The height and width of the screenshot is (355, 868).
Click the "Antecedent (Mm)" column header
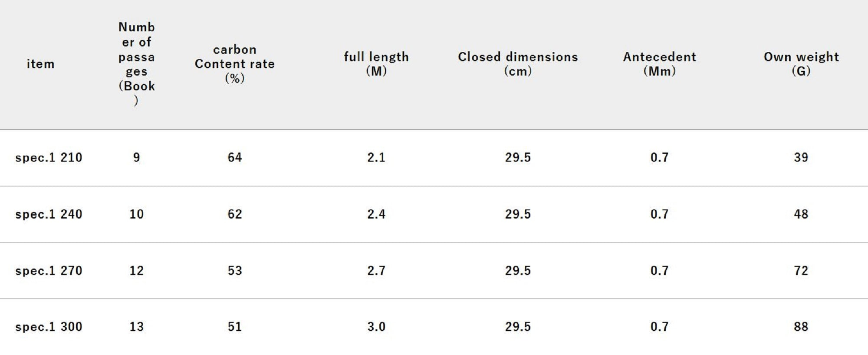[x=659, y=63]
